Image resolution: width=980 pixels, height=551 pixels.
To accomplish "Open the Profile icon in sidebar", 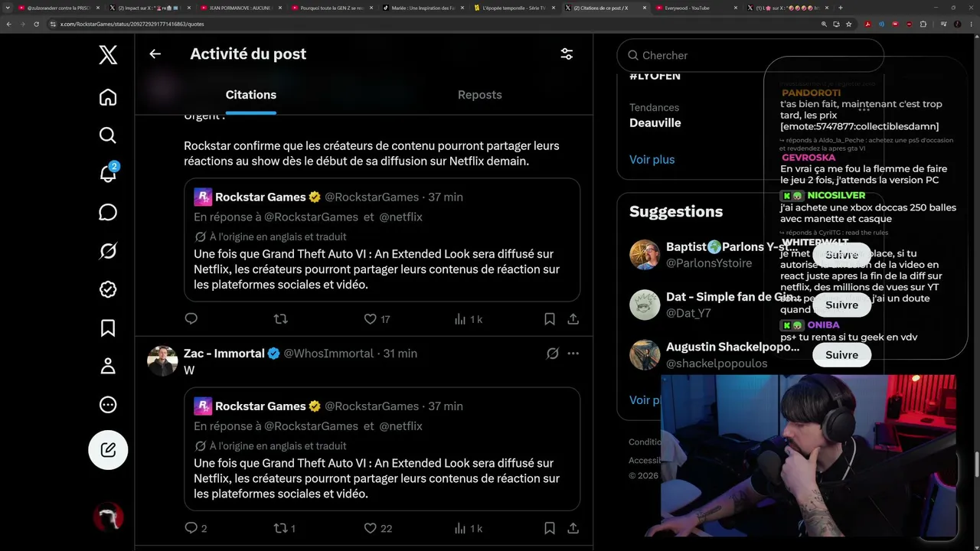I will [108, 366].
